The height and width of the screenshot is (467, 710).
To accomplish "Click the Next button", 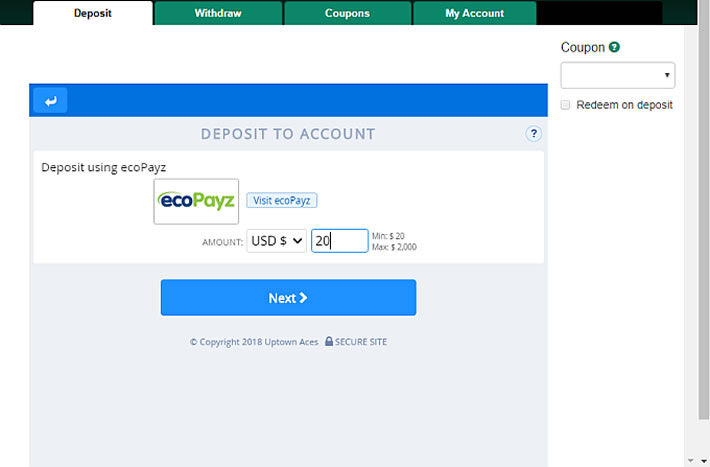I will tap(288, 298).
